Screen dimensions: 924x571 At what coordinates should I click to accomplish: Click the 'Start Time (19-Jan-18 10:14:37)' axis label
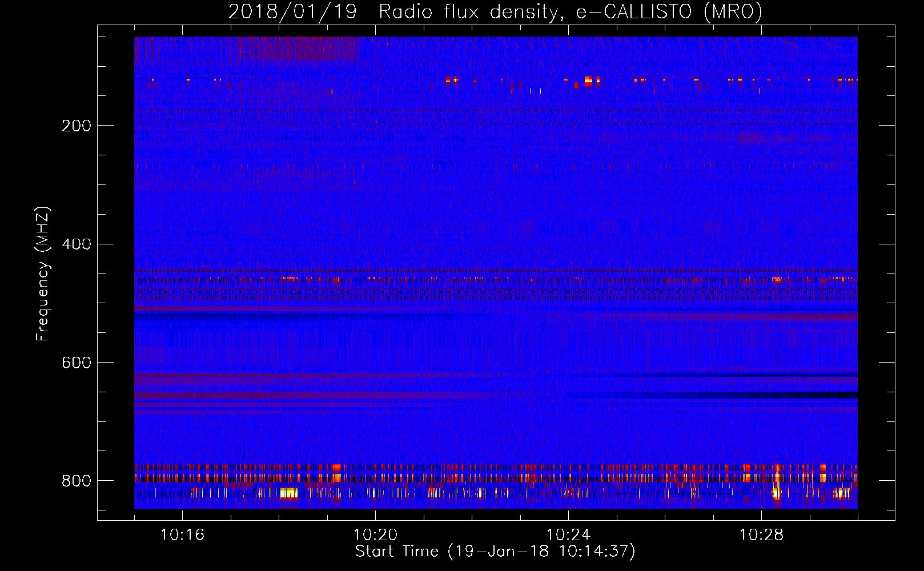(x=495, y=552)
